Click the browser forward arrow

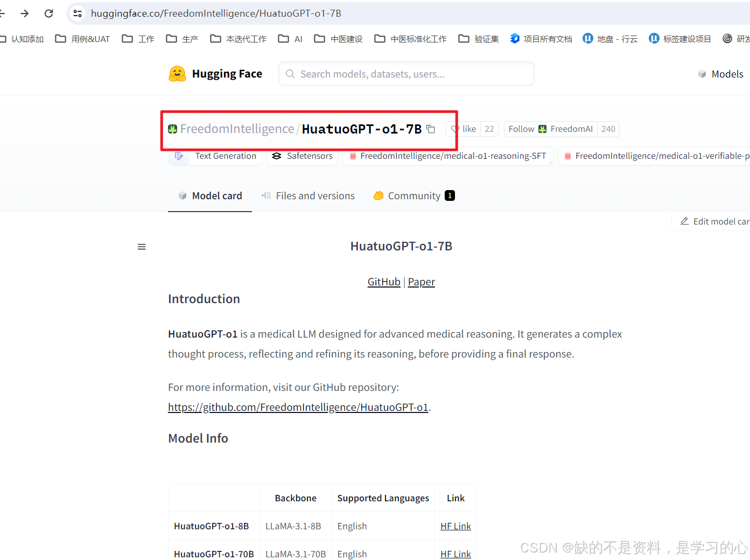(x=25, y=13)
